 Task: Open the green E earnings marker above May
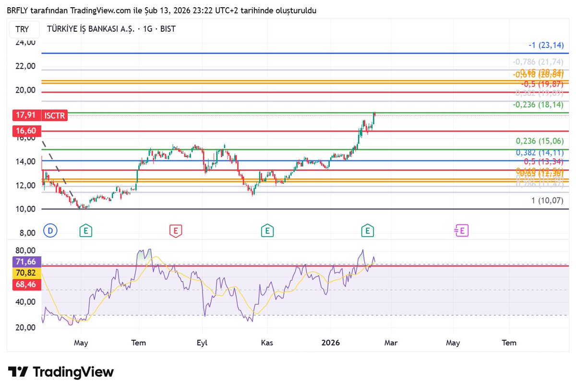click(86, 231)
